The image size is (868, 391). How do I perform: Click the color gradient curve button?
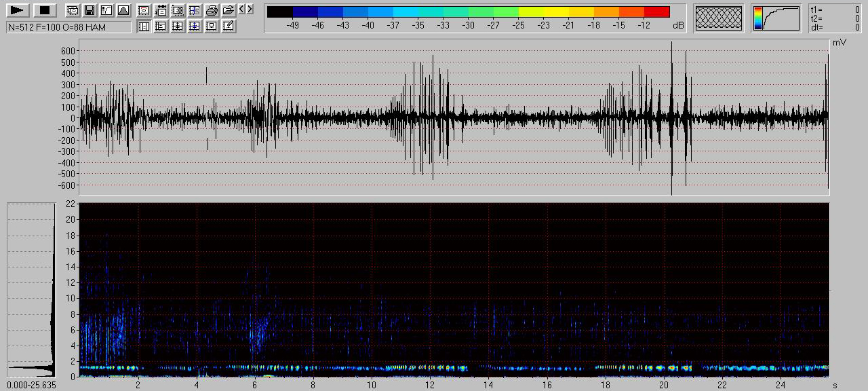click(x=776, y=18)
